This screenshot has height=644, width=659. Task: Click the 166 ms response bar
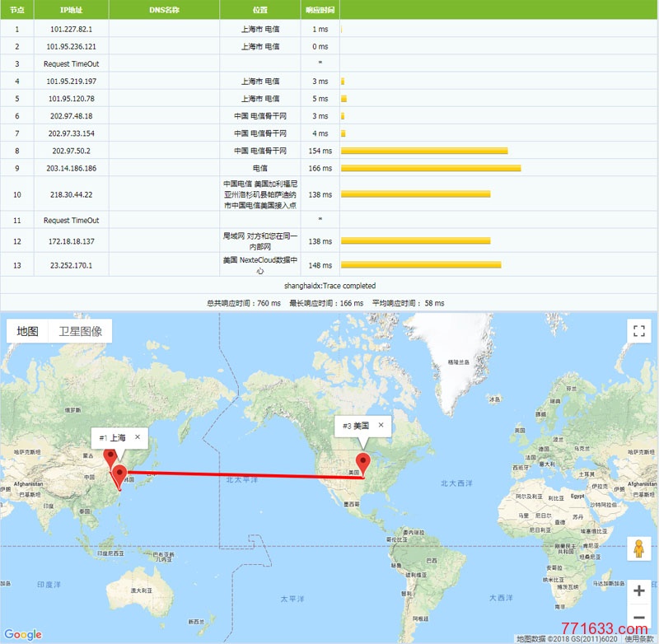tap(431, 168)
